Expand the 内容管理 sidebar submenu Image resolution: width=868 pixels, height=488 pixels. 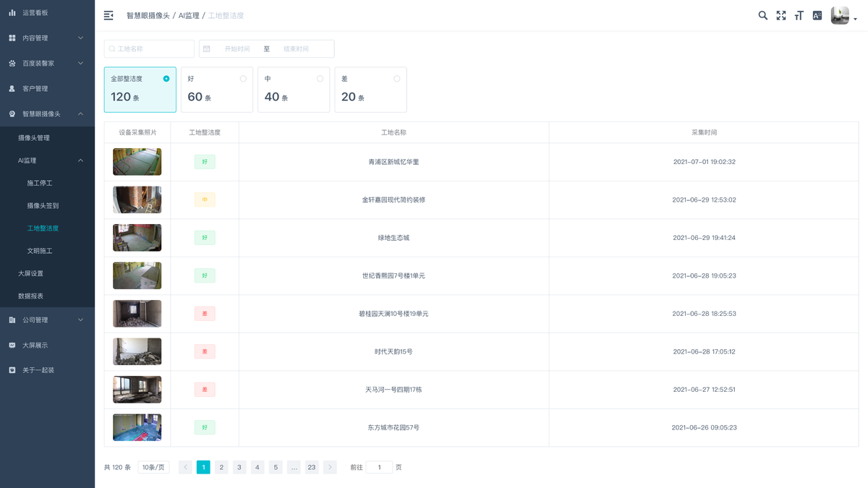click(47, 38)
